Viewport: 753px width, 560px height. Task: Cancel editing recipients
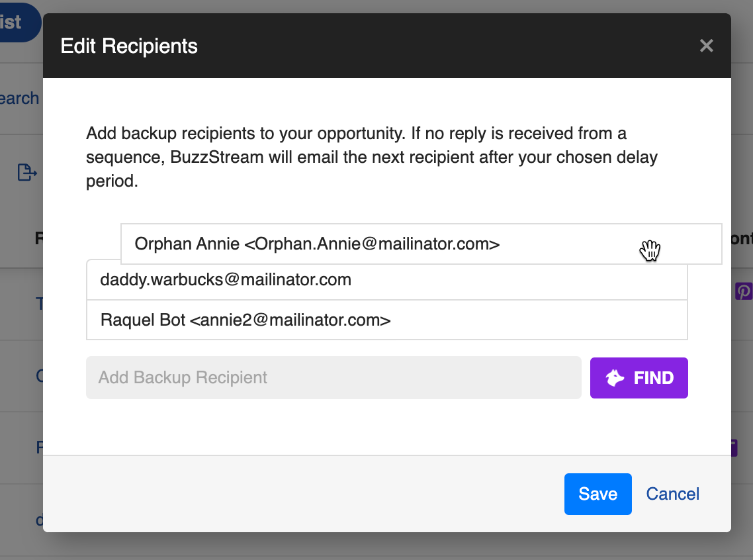(x=672, y=494)
